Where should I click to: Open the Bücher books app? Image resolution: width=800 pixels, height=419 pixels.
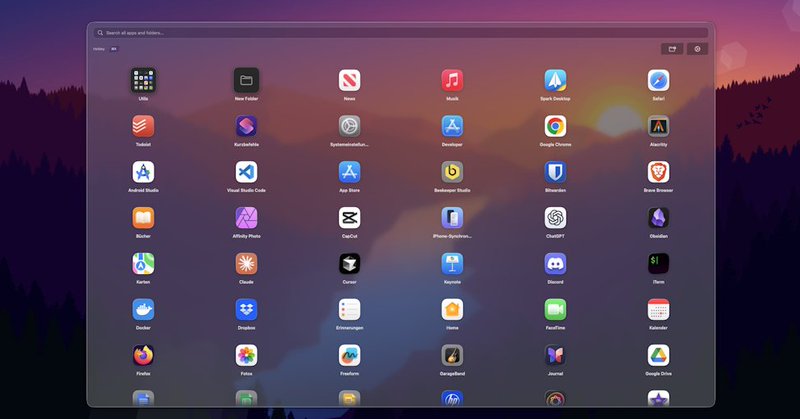tap(143, 218)
